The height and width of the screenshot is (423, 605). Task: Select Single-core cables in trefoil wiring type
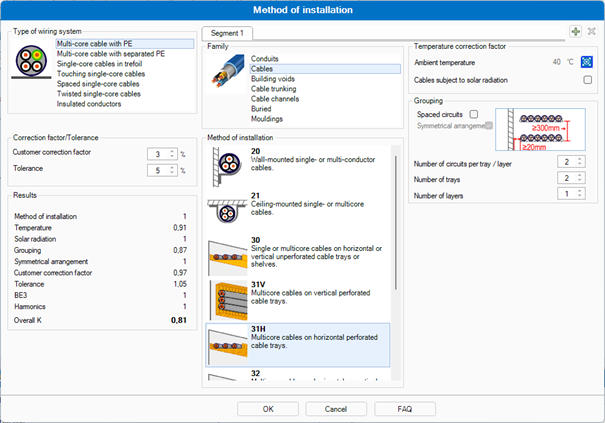pos(102,61)
